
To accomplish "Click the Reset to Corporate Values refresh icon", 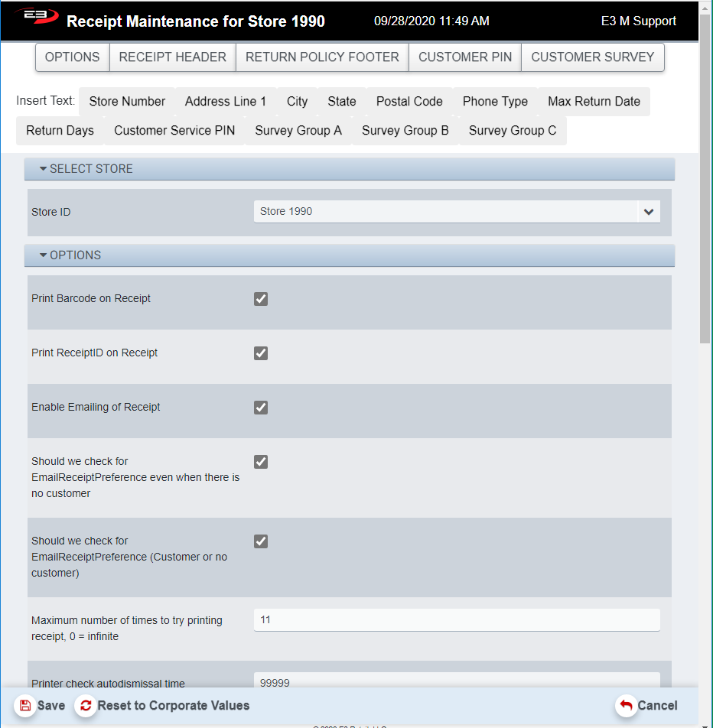I will pyautogui.click(x=86, y=705).
